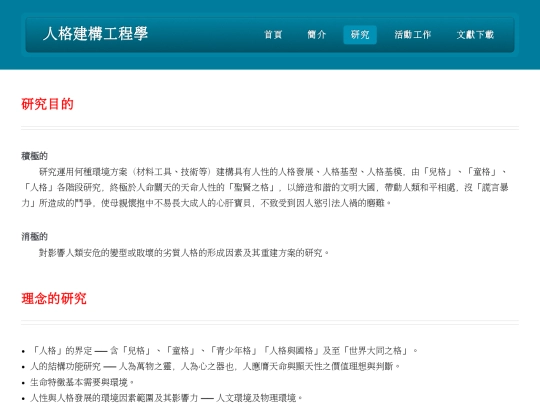Click the 研究目的 heading
Screen dimensions: 540x405
click(x=48, y=104)
